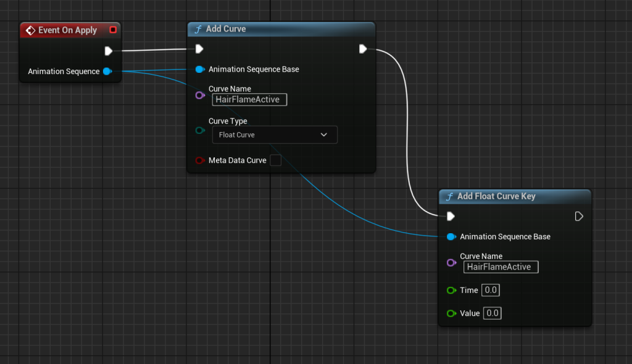
Task: Click the Event On Apply diamond icon
Action: [x=30, y=30]
